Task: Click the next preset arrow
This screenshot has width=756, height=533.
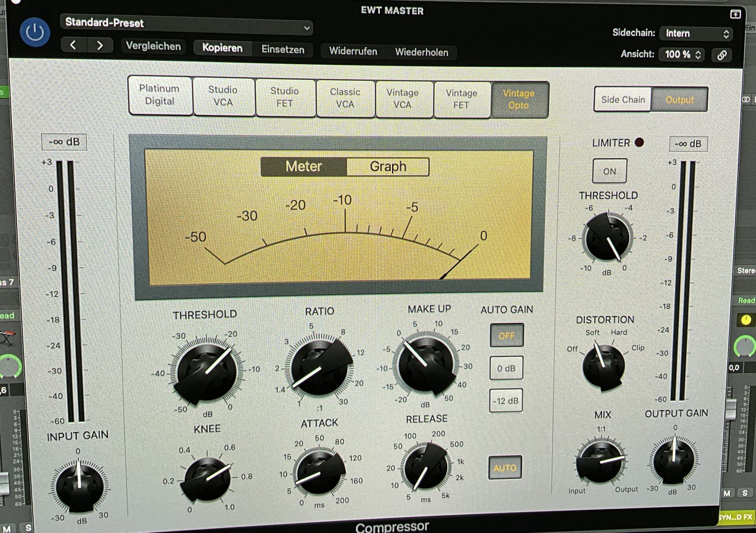Action: pyautogui.click(x=100, y=46)
